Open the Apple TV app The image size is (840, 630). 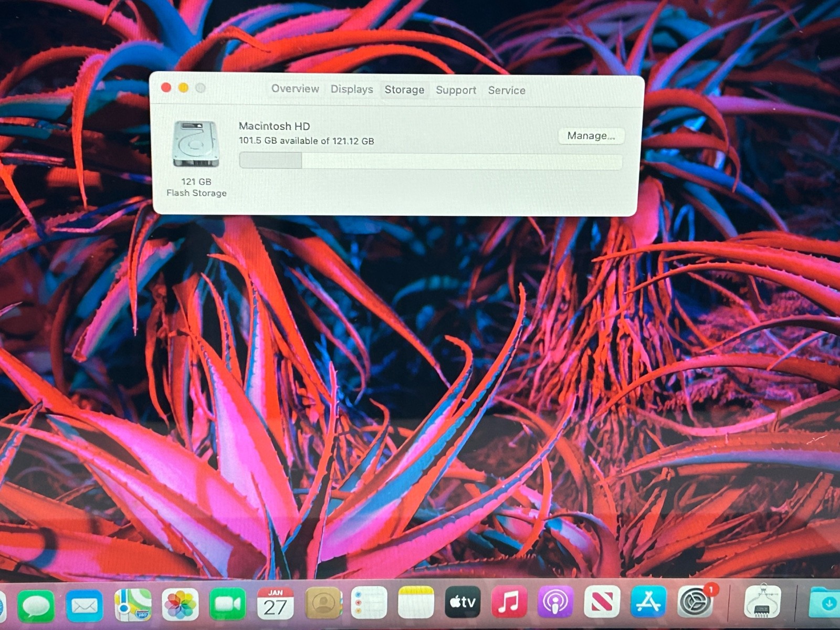point(463,602)
